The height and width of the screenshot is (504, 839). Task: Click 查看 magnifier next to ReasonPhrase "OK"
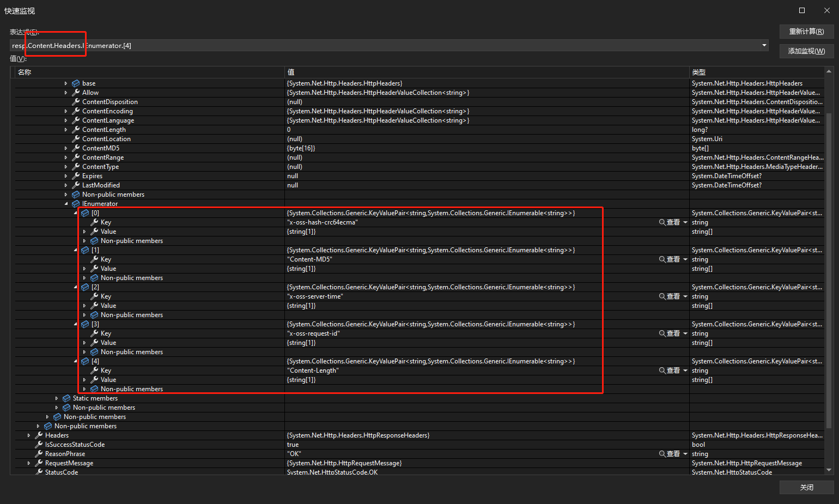pos(667,453)
